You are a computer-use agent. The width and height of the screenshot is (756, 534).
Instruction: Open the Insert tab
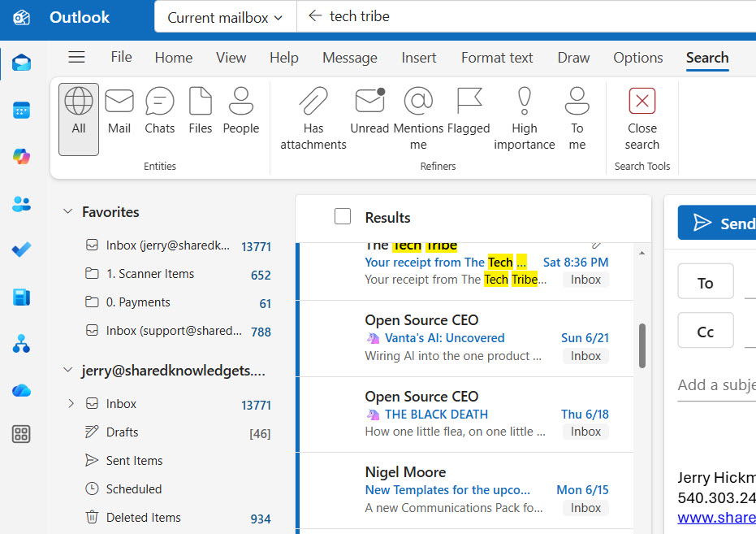pyautogui.click(x=418, y=58)
